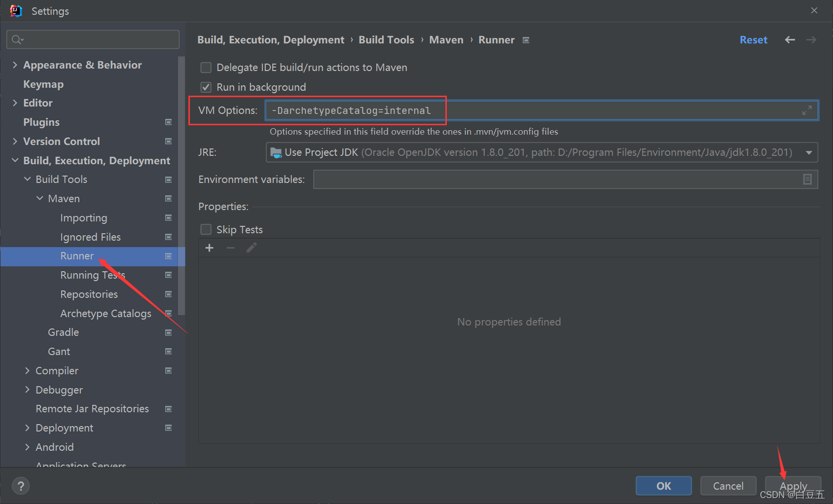Click project-level icon next to Running Tests

point(168,275)
